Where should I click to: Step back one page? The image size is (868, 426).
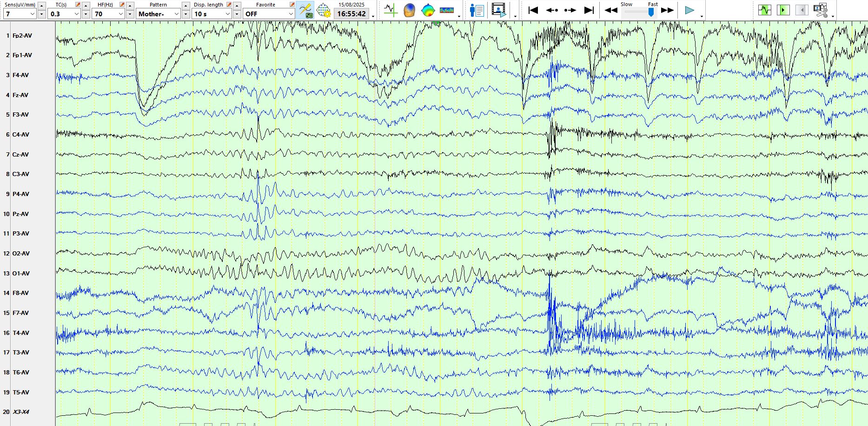552,10
